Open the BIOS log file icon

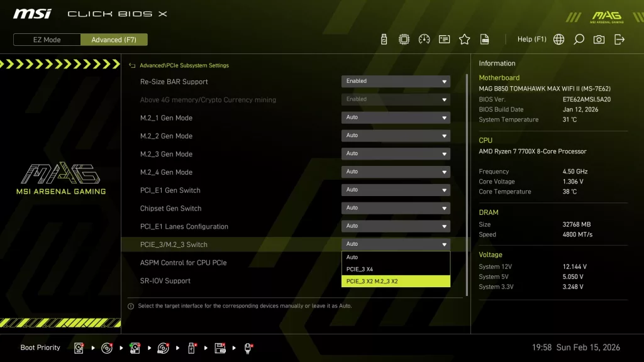485,38
